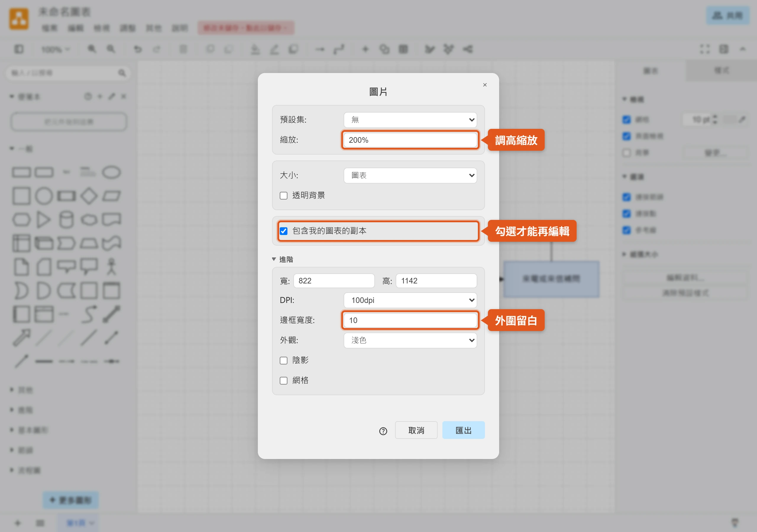The width and height of the screenshot is (757, 532).
Task: Click the share button at top right
Action: [x=728, y=15]
